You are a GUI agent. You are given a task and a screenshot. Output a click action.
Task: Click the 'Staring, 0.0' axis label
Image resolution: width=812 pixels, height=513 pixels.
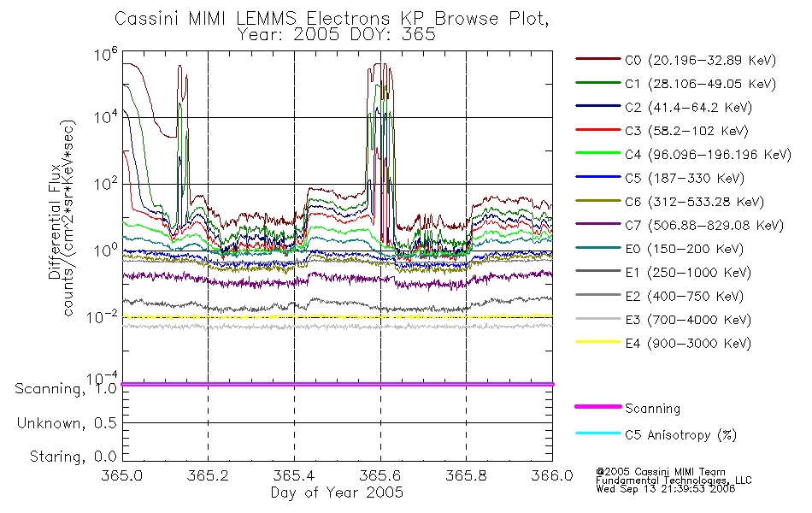(74, 457)
